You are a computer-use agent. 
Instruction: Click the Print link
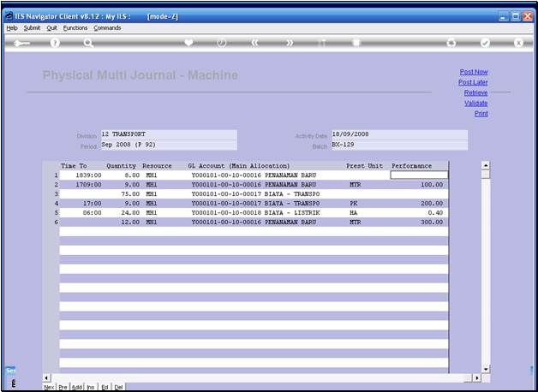[481, 114]
